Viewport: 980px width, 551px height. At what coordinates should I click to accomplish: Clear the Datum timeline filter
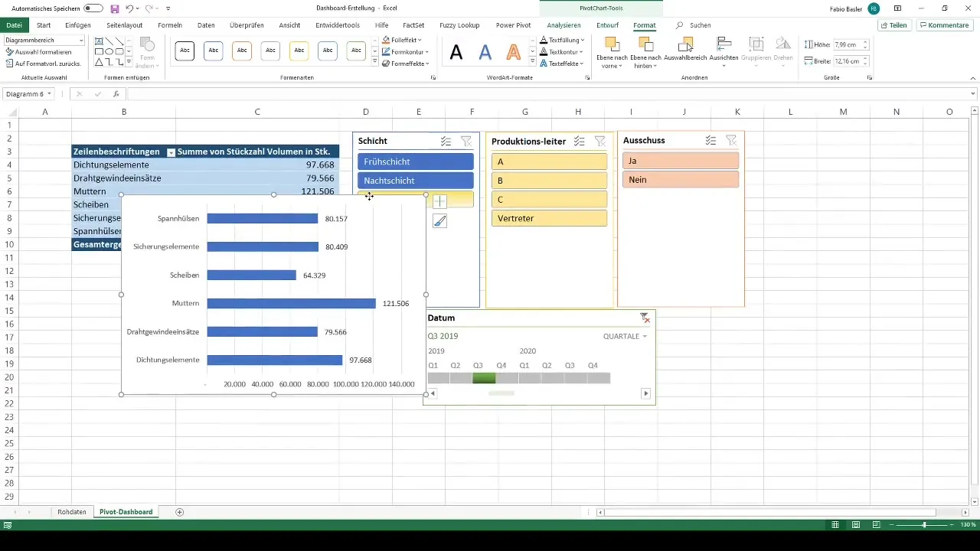[x=645, y=318]
